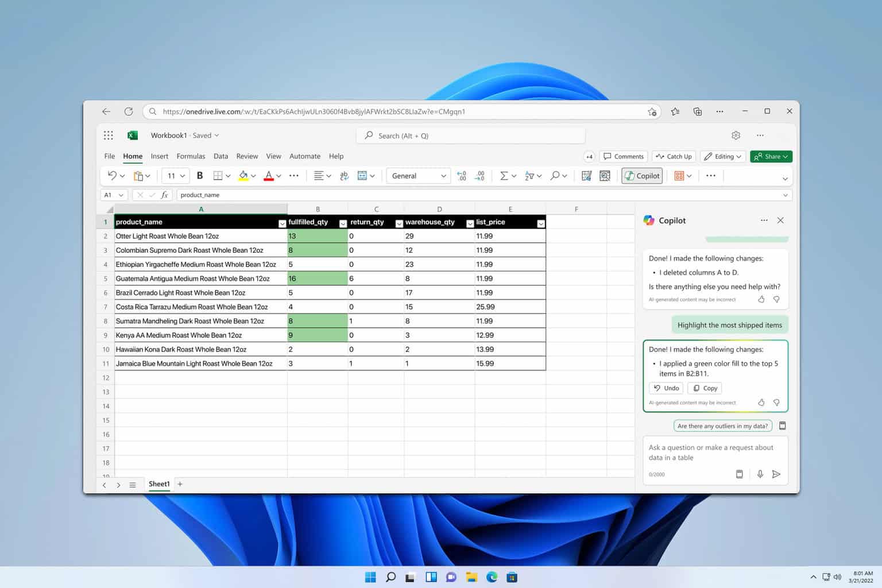Screen dimensions: 882x588
Task: Click the Sort & Filter icon
Action: click(x=529, y=176)
